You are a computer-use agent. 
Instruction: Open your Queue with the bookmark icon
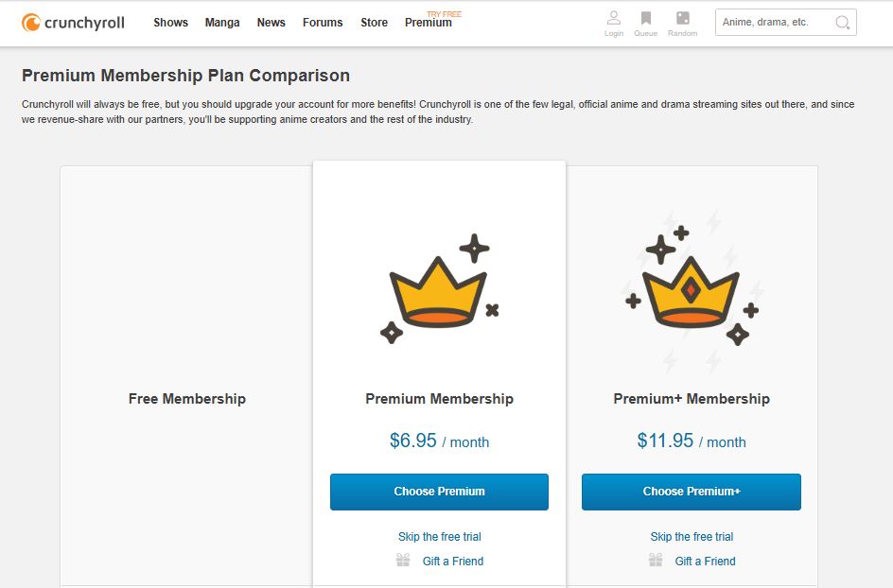point(645,19)
